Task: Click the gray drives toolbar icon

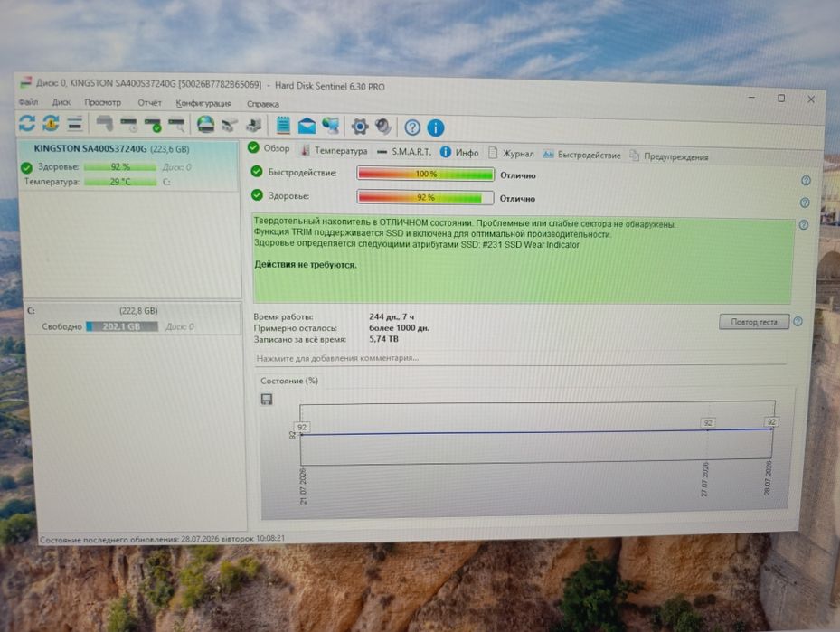Action: (x=230, y=126)
